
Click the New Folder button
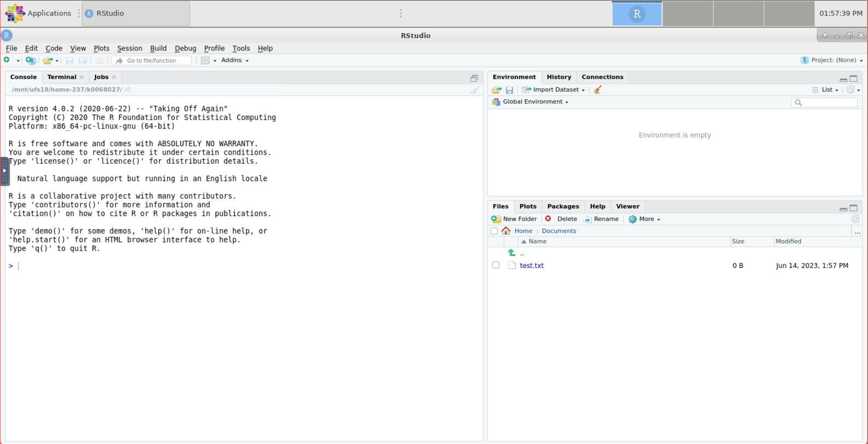click(514, 219)
